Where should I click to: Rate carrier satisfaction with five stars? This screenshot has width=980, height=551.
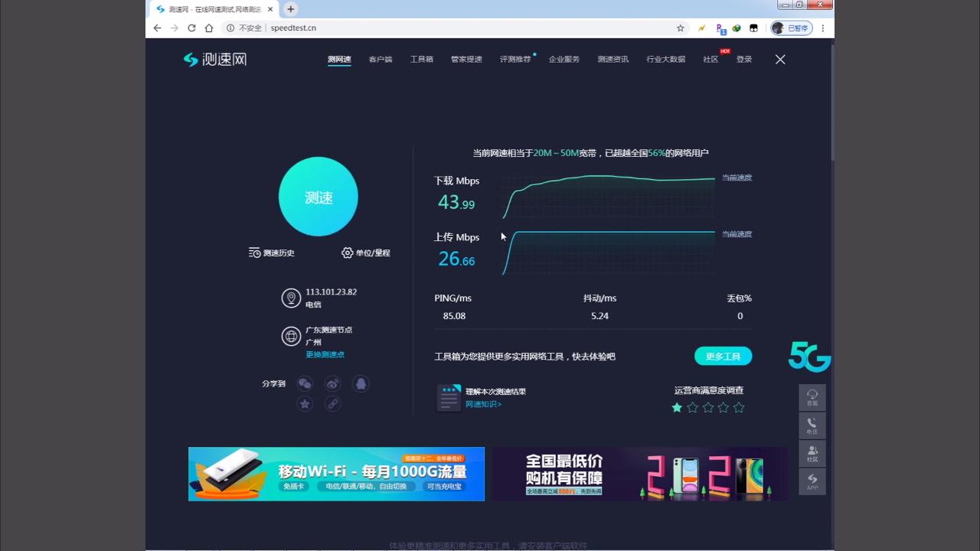click(738, 408)
